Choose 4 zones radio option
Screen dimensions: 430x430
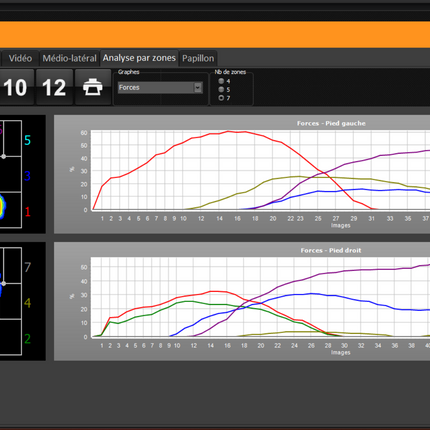[221, 81]
